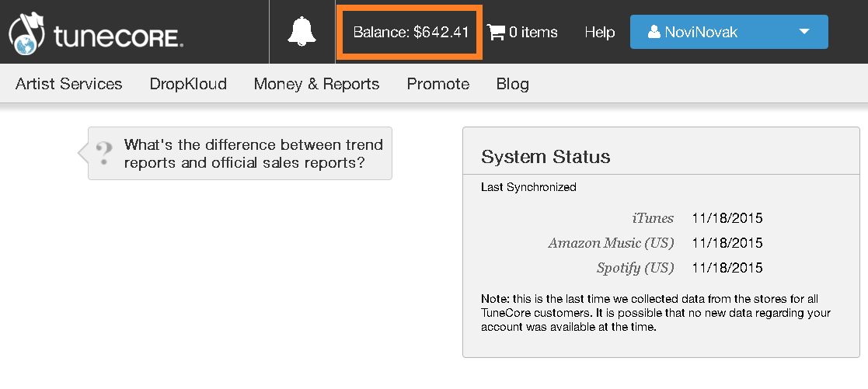Select the Spotify (US) label
The height and width of the screenshot is (389, 868).
pyautogui.click(x=635, y=268)
